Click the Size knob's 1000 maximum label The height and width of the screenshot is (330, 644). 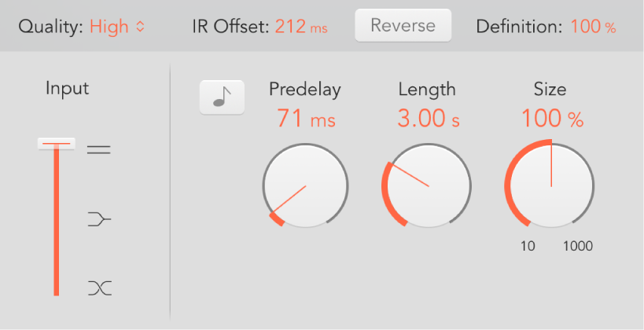578,246
